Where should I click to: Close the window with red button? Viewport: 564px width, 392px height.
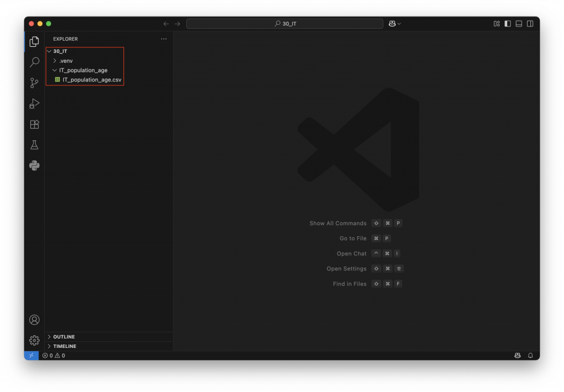point(31,24)
